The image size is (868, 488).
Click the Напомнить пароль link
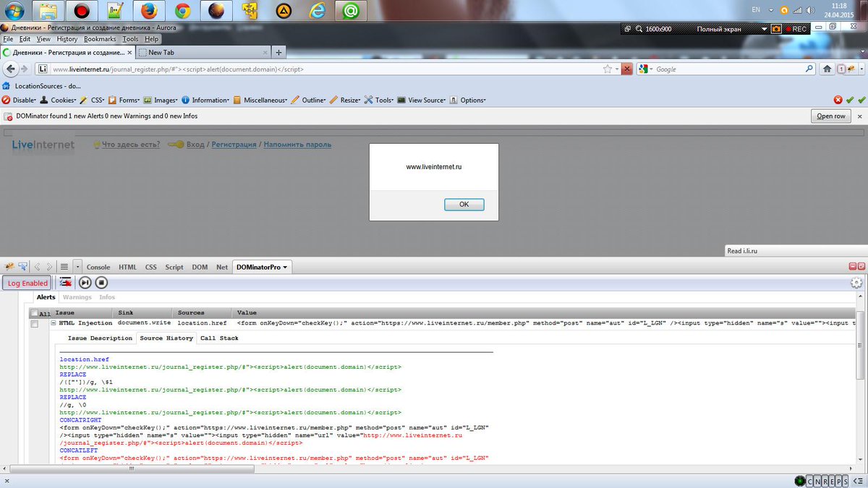pos(297,145)
